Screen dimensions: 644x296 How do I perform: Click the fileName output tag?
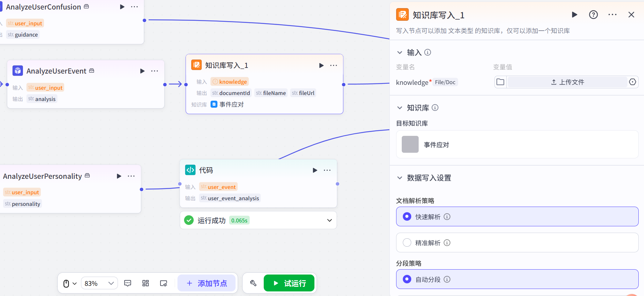pyautogui.click(x=271, y=93)
